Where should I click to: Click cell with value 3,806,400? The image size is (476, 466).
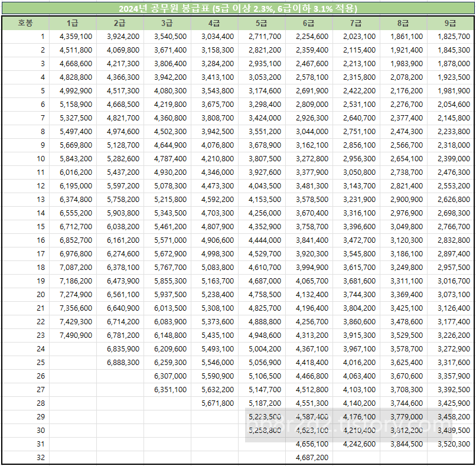pos(167,64)
